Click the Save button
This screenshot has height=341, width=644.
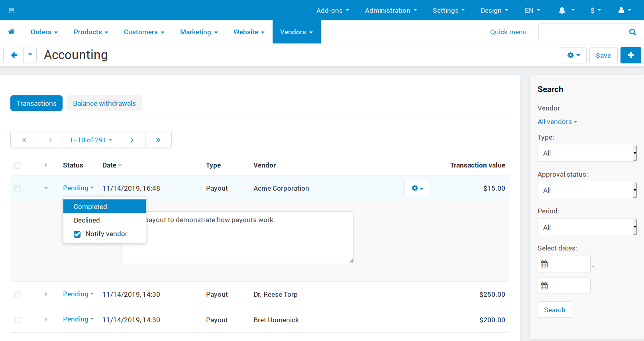click(x=603, y=55)
